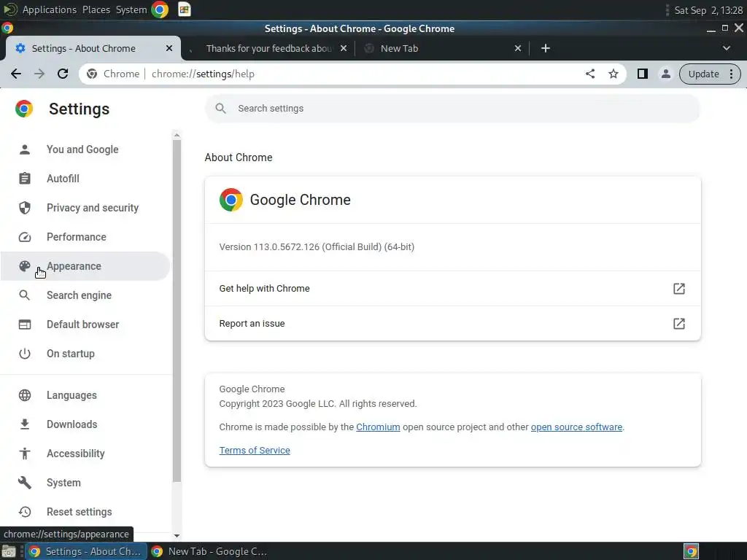Open the Applications menu in top panel
This screenshot has height=560, width=747.
click(x=49, y=9)
